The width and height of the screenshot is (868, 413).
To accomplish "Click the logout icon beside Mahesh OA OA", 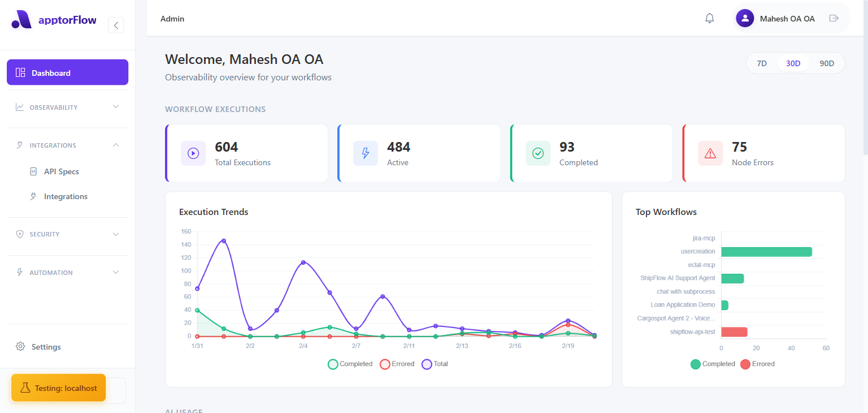I will point(834,18).
